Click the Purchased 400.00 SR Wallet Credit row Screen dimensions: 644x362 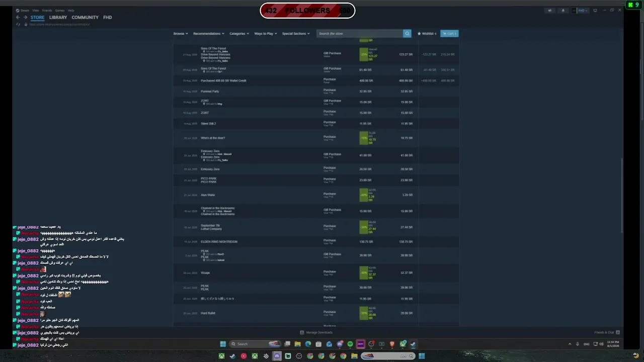(x=316, y=80)
